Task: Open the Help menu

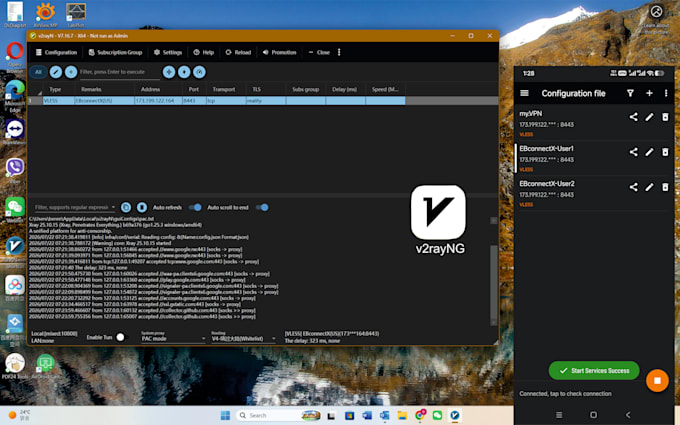Action: (x=203, y=52)
